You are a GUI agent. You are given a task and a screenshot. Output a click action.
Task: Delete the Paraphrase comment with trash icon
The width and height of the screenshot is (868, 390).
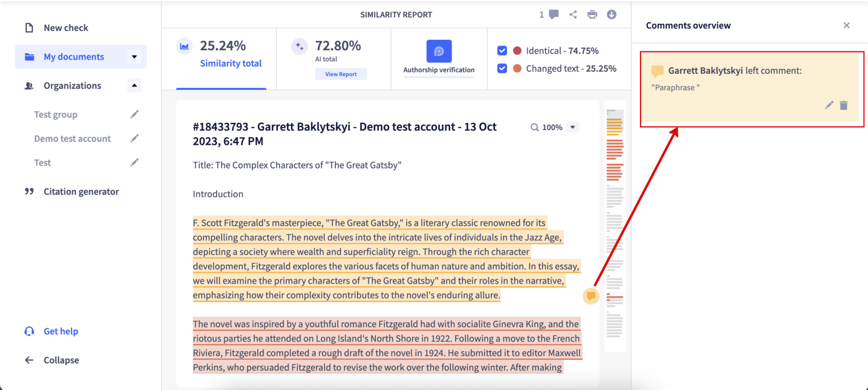tap(844, 105)
